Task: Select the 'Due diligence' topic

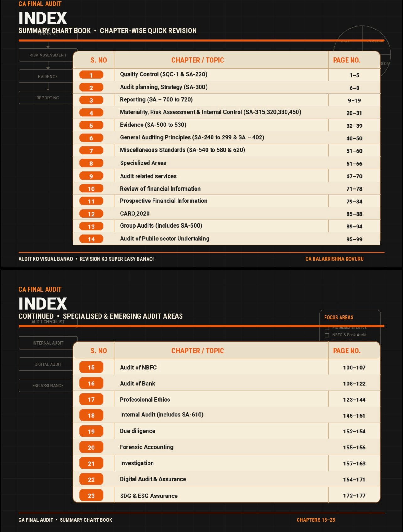Action: [137, 431]
